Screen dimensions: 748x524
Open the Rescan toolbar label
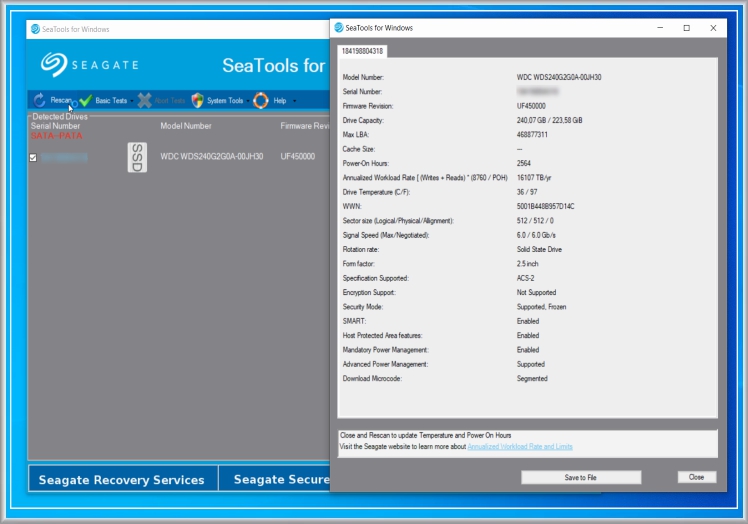[x=61, y=100]
